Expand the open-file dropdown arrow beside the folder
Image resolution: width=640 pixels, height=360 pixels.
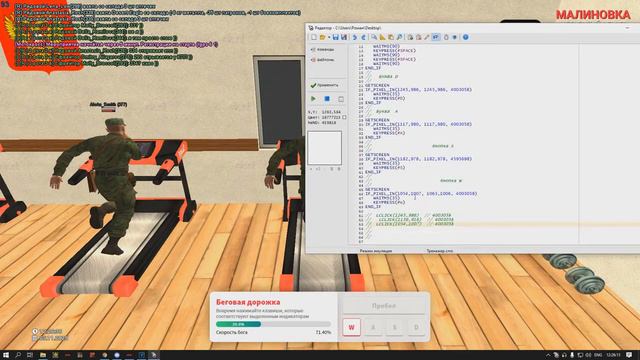pos(329,37)
